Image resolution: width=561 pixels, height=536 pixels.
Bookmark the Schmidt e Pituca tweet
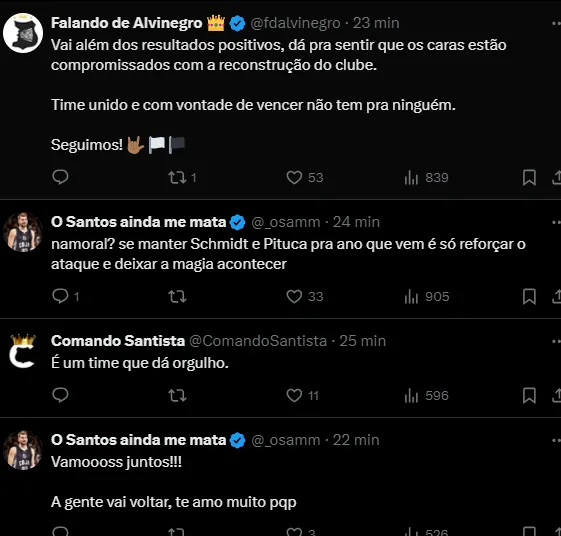tap(529, 297)
